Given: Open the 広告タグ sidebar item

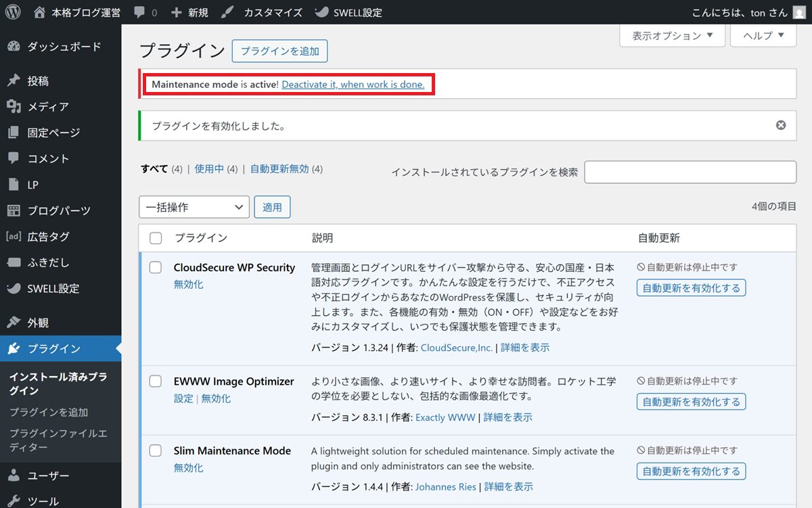Looking at the screenshot, I should 48,237.
